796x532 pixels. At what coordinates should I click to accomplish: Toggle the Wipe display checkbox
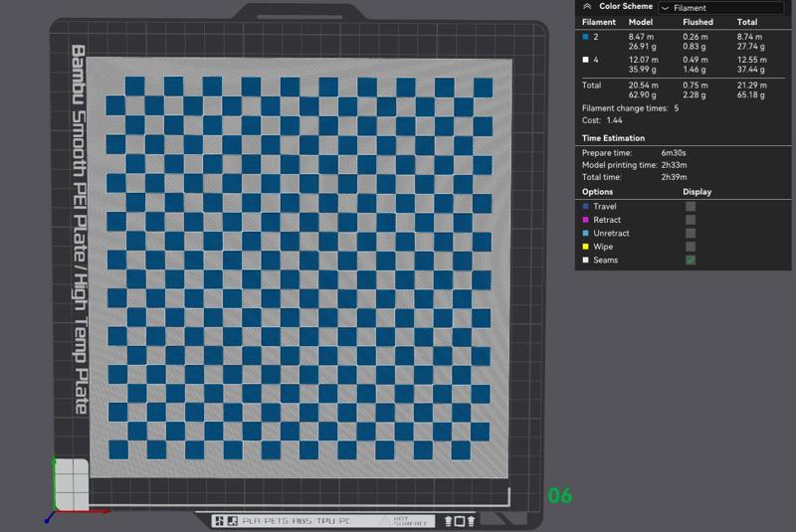[691, 247]
